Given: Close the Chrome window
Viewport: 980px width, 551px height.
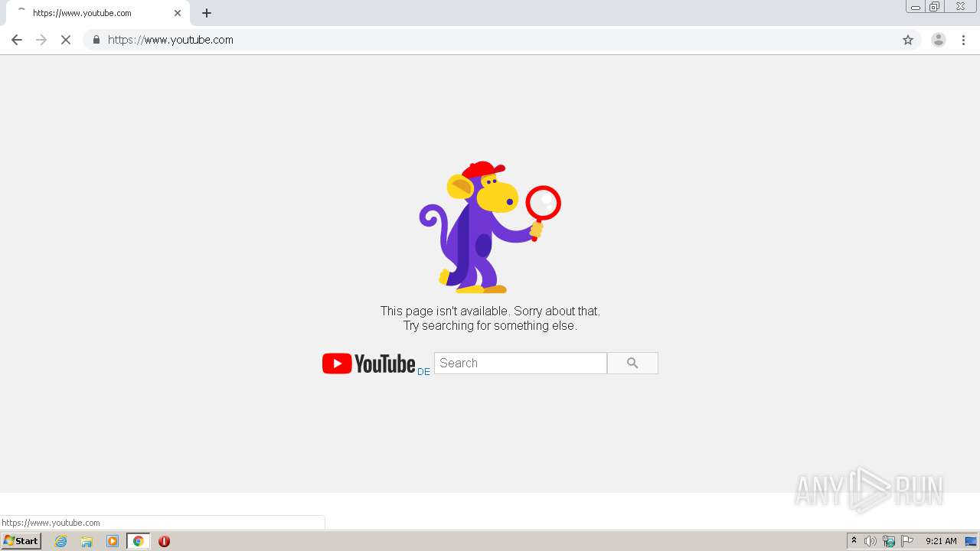Looking at the screenshot, I should point(960,7).
